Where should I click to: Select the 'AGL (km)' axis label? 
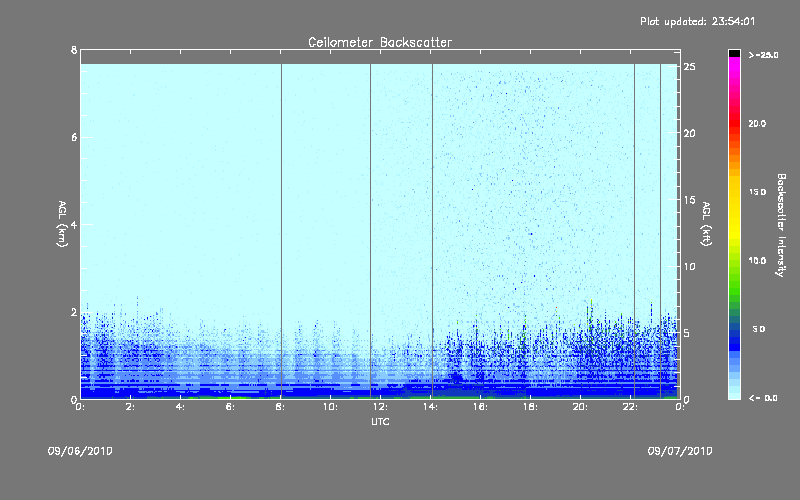click(62, 224)
